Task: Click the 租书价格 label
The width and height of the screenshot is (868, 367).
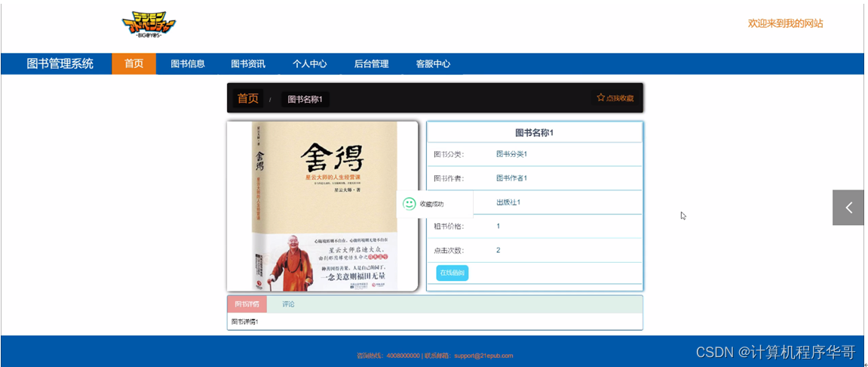Action: coord(449,227)
